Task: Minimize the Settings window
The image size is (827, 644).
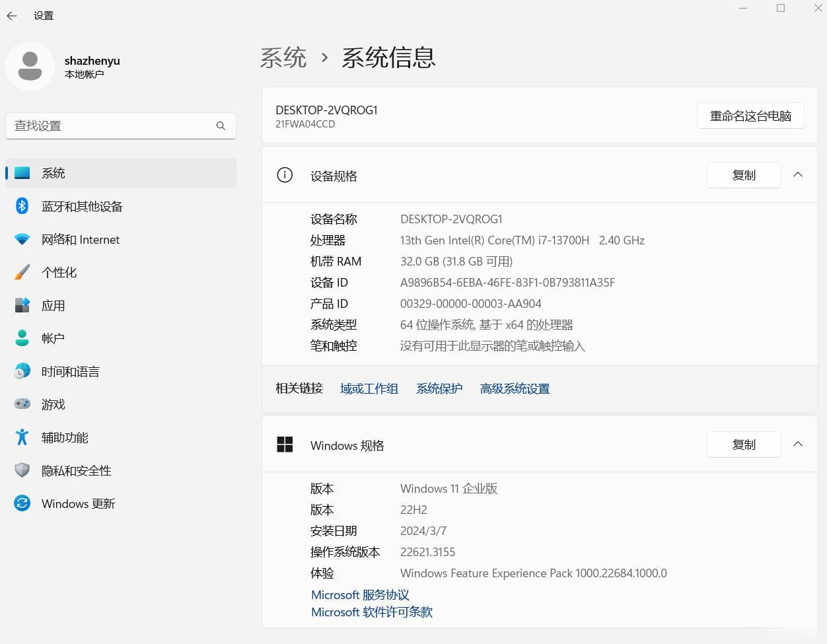Action: click(743, 8)
